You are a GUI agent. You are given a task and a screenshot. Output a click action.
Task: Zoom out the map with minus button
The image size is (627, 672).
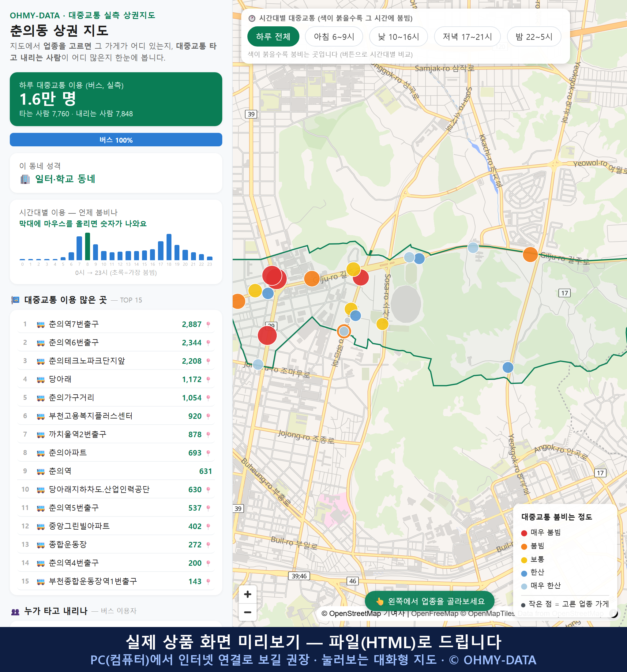tap(247, 612)
